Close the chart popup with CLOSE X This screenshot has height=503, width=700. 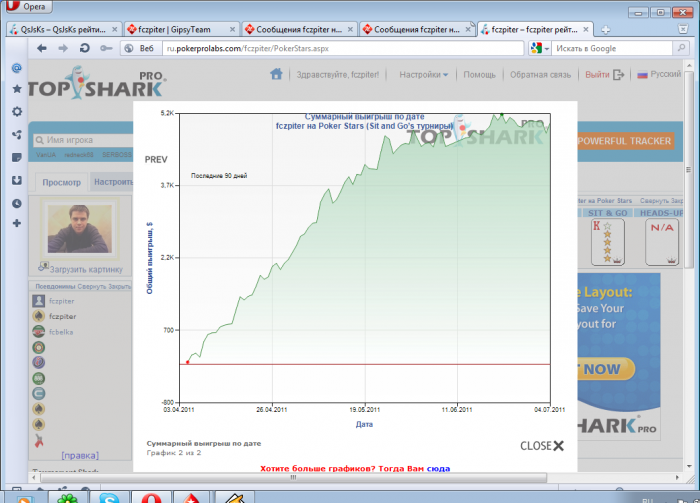(x=542, y=445)
